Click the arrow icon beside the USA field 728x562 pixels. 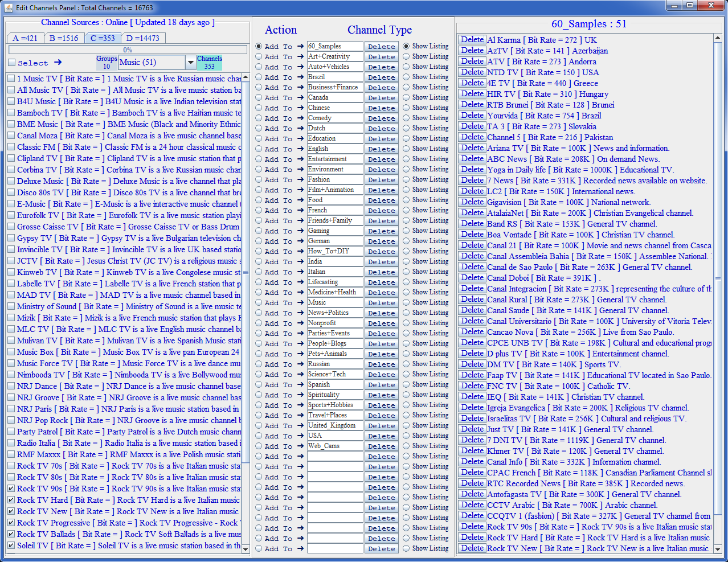pyautogui.click(x=300, y=436)
